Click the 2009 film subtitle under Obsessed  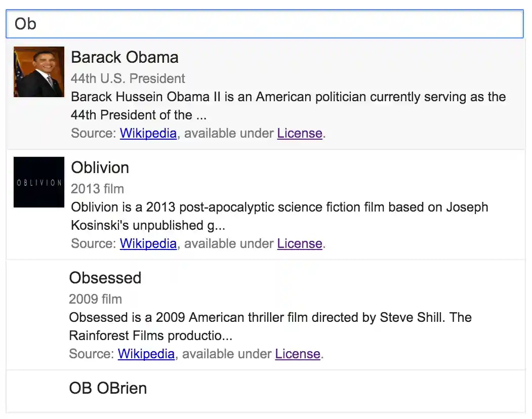pos(95,299)
